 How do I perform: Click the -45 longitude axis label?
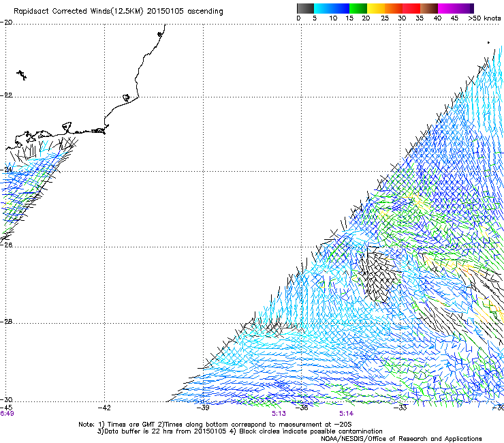6,408
